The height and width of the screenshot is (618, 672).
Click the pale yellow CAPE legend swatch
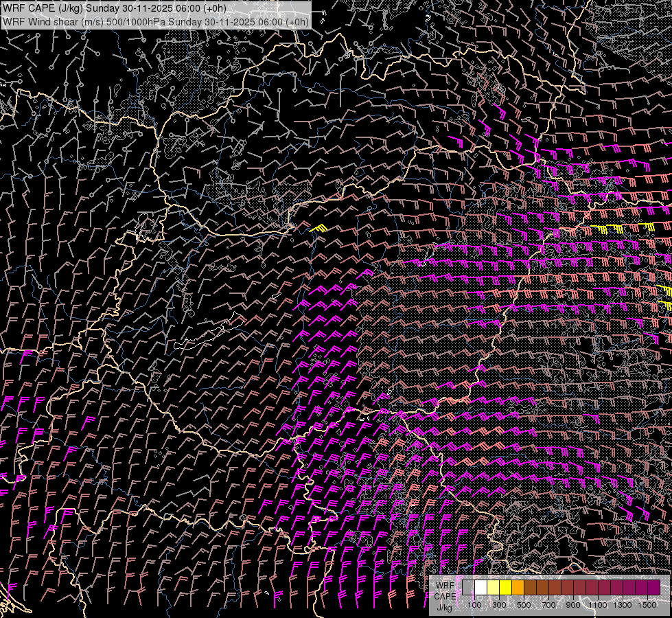point(494,587)
